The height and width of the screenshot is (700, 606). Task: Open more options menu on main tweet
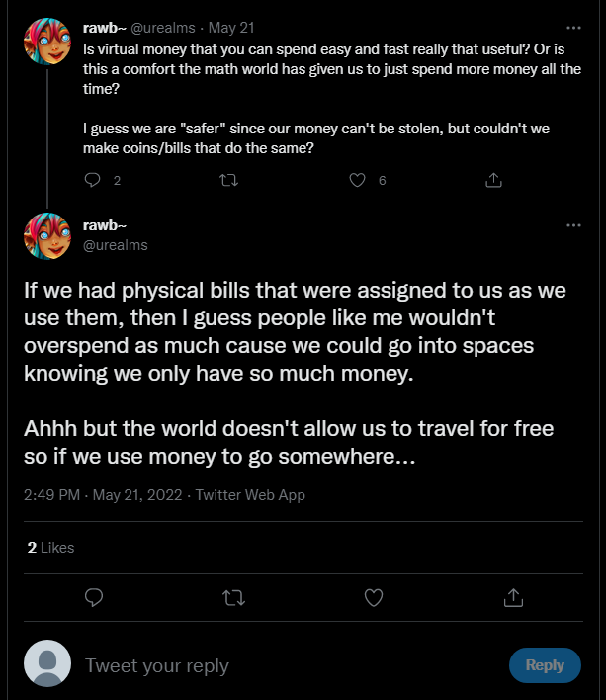(573, 225)
